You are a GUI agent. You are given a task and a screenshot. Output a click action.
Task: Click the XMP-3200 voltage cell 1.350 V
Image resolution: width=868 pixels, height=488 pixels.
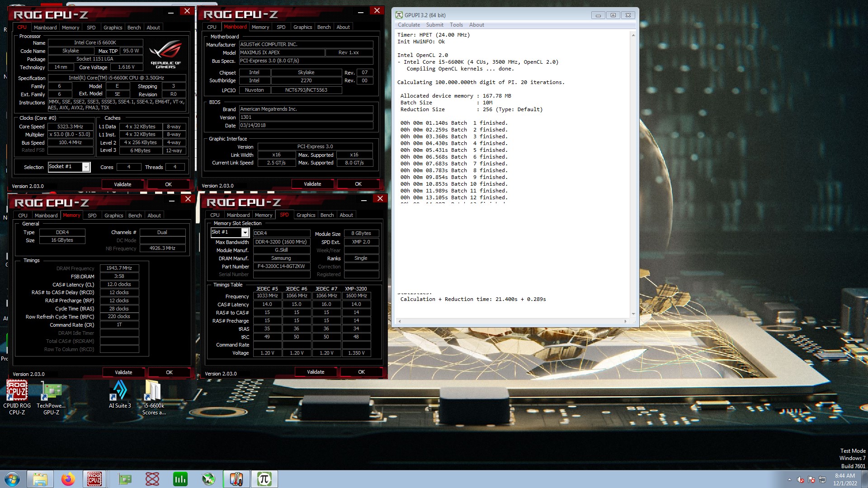tap(356, 353)
